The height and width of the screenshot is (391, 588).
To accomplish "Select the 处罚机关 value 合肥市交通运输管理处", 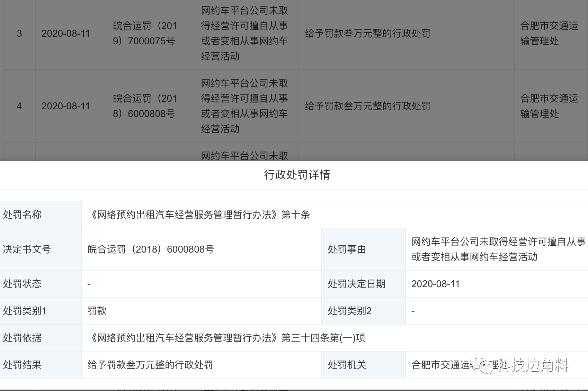I will tap(460, 365).
